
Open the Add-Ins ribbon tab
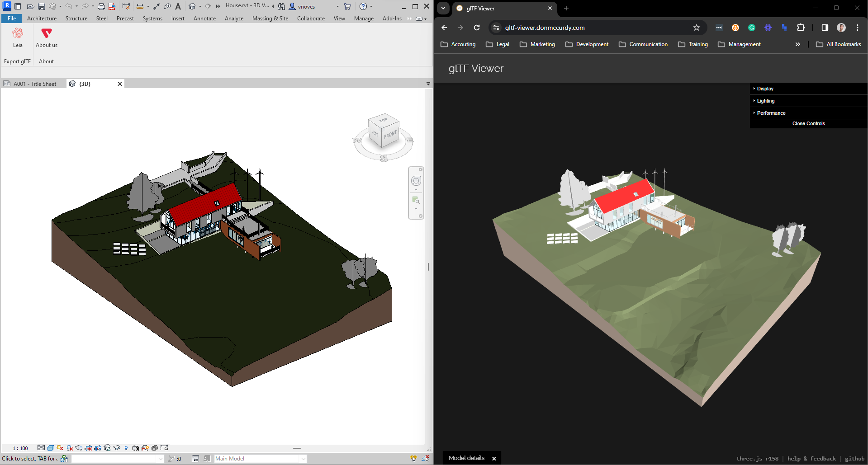(392, 19)
